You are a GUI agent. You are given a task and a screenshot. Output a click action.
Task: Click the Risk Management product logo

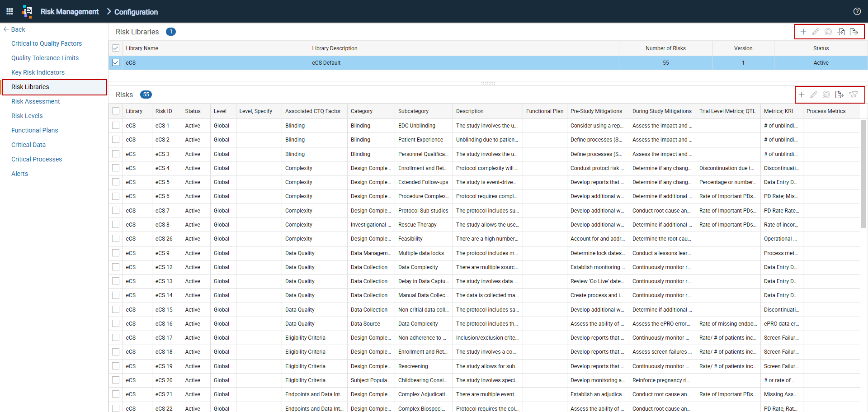27,11
